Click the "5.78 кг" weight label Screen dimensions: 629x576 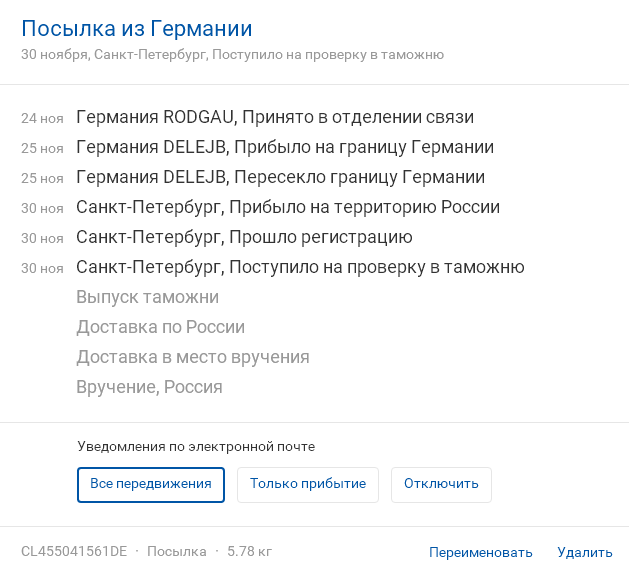[x=249, y=551]
